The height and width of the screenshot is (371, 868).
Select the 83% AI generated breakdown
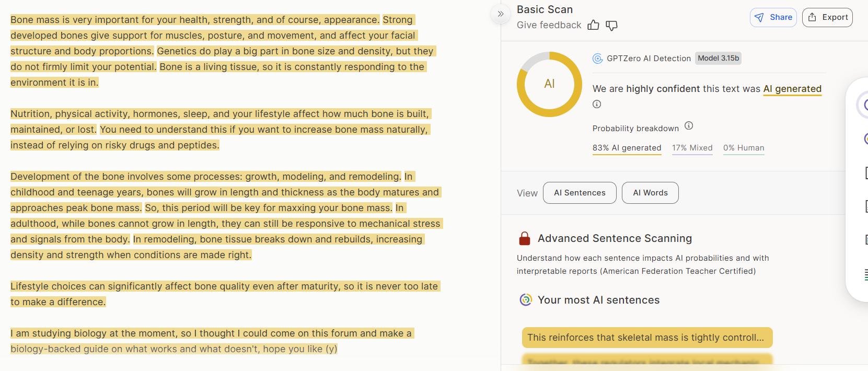coord(627,148)
